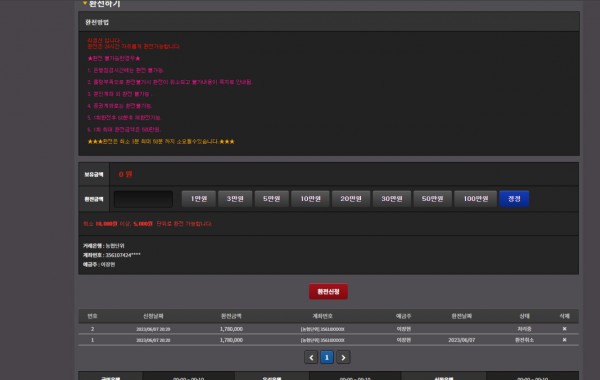Click the 환전취소 status in row 1
Viewport: 600px width, 380px height.
tap(524, 340)
